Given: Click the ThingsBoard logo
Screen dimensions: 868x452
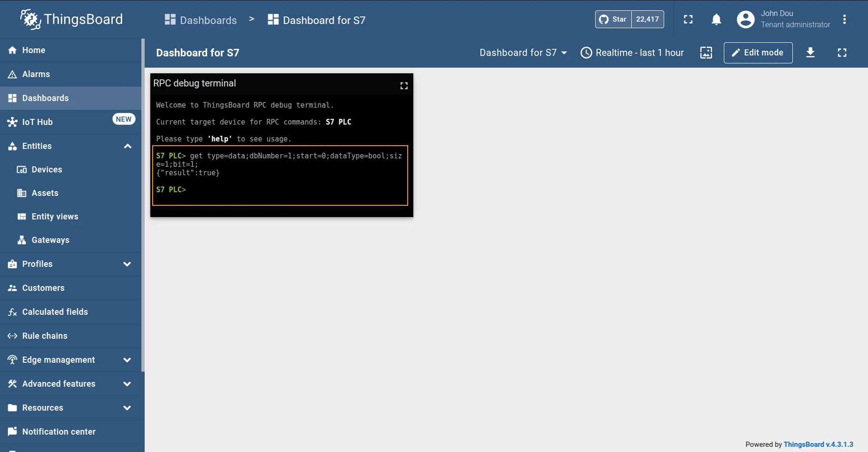Looking at the screenshot, I should pyautogui.click(x=71, y=19).
